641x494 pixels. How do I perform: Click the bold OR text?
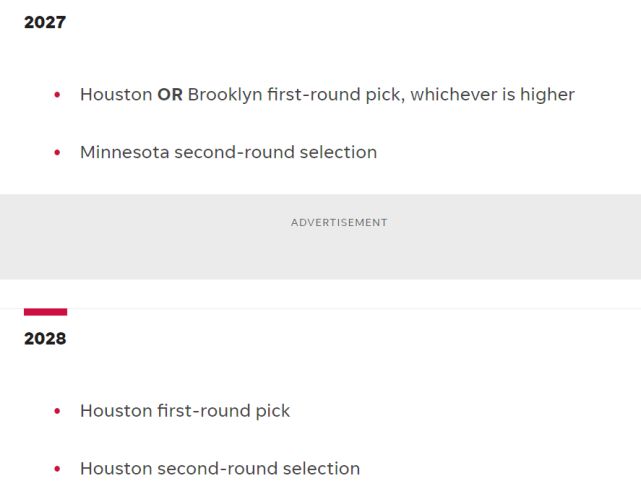click(170, 95)
